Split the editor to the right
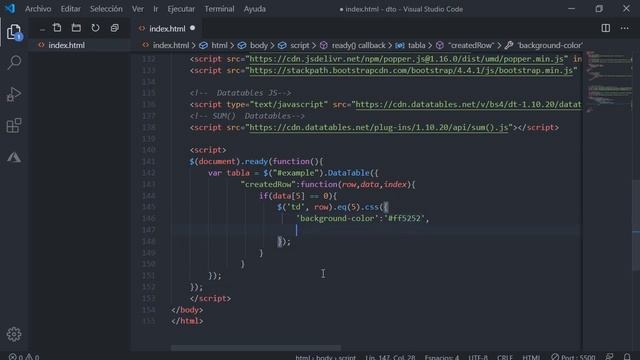640x360 pixels. 606,28
